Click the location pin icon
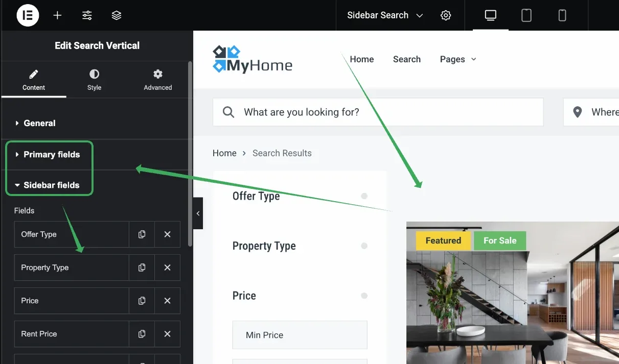 coord(578,112)
